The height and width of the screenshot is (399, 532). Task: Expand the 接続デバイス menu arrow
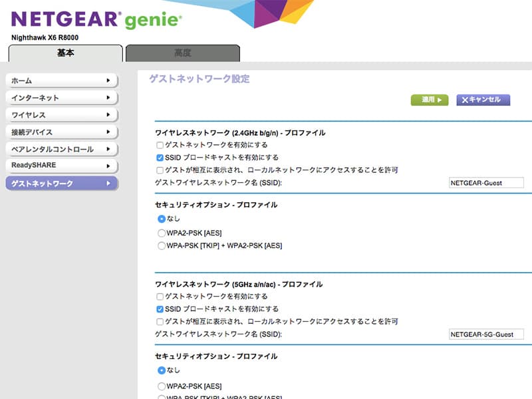pos(108,132)
